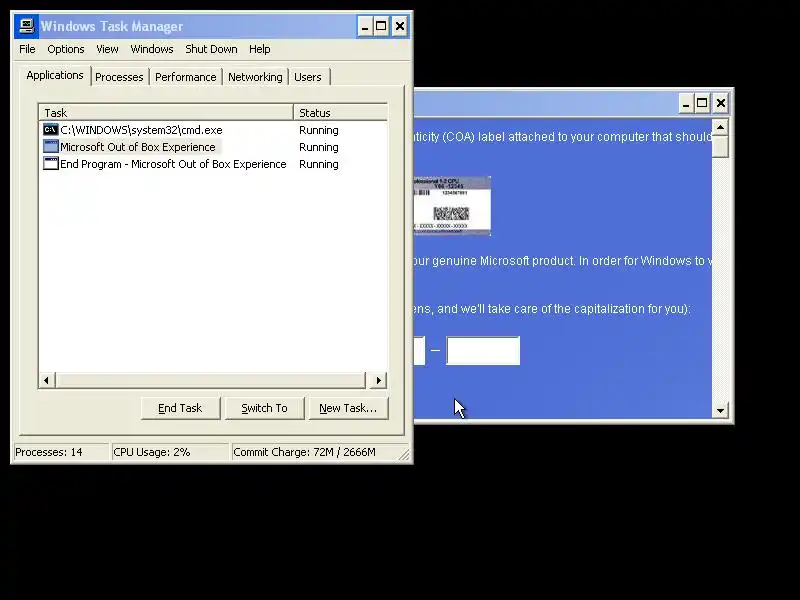This screenshot has height=600, width=800.
Task: Open the Windows menu
Action: 152,49
